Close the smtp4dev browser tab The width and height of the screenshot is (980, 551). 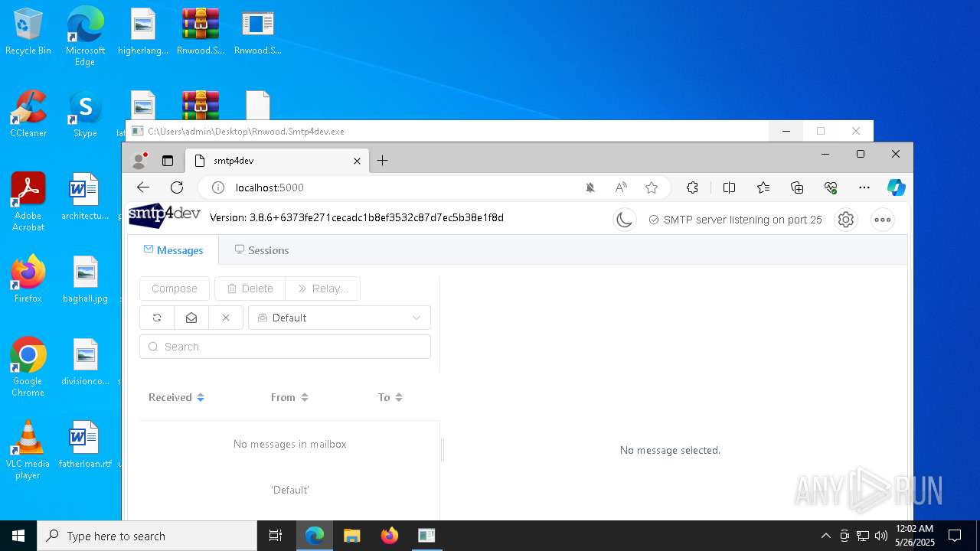pos(357,161)
